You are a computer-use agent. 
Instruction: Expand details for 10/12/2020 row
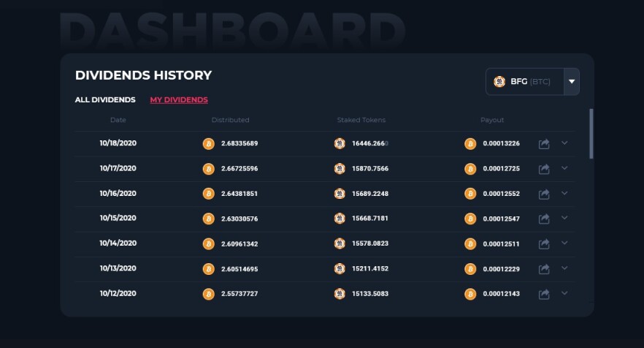564,293
